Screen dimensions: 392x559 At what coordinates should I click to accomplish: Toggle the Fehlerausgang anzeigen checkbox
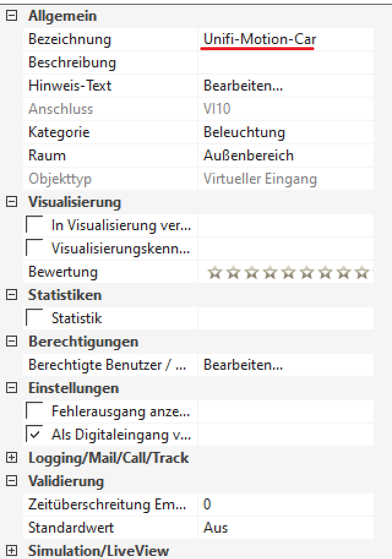coord(34,411)
